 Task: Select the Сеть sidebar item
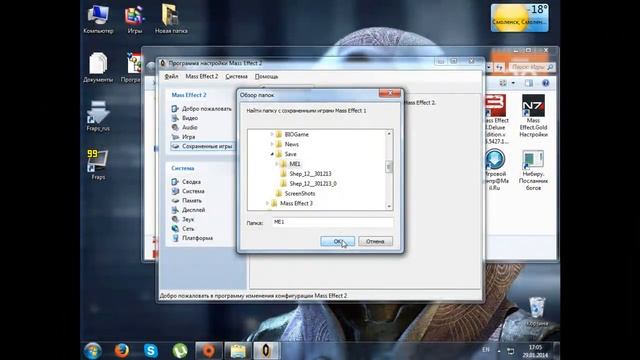pos(182,229)
